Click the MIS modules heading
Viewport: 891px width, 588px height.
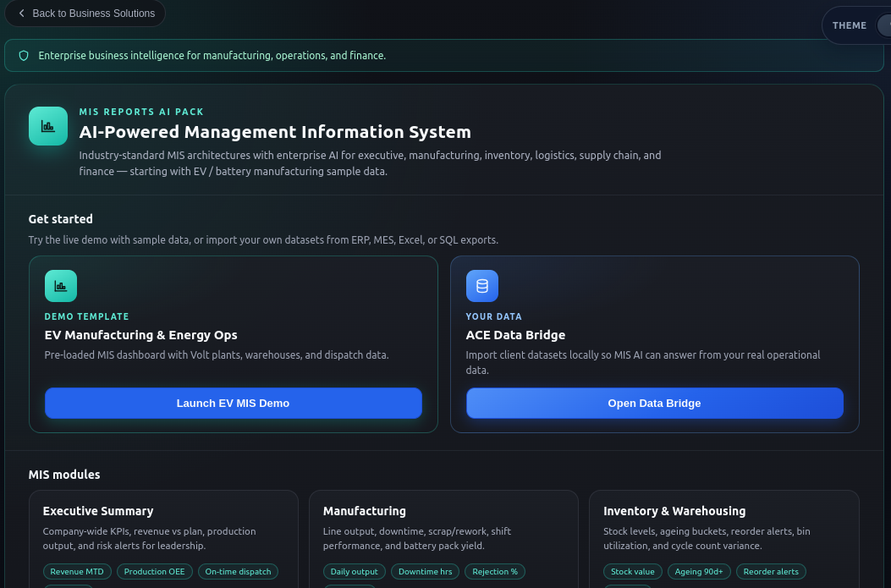coord(64,475)
